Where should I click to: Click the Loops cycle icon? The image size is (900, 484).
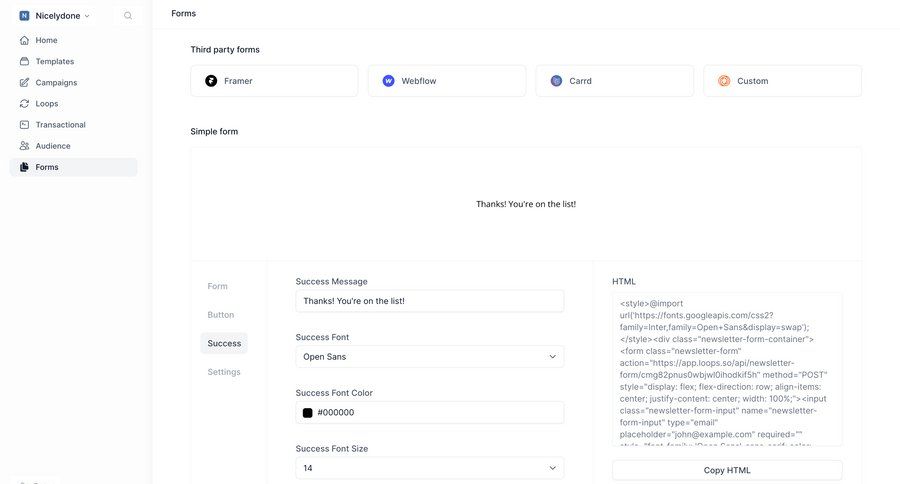pyautogui.click(x=25, y=103)
